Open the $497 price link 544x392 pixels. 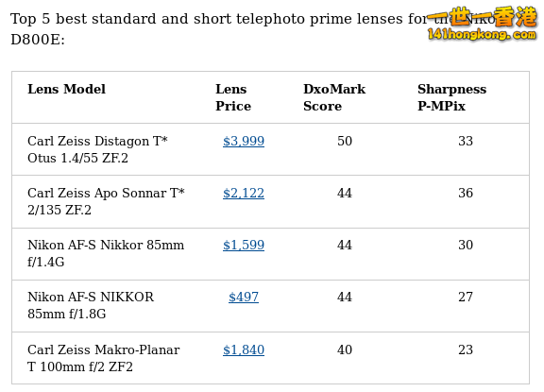(244, 298)
